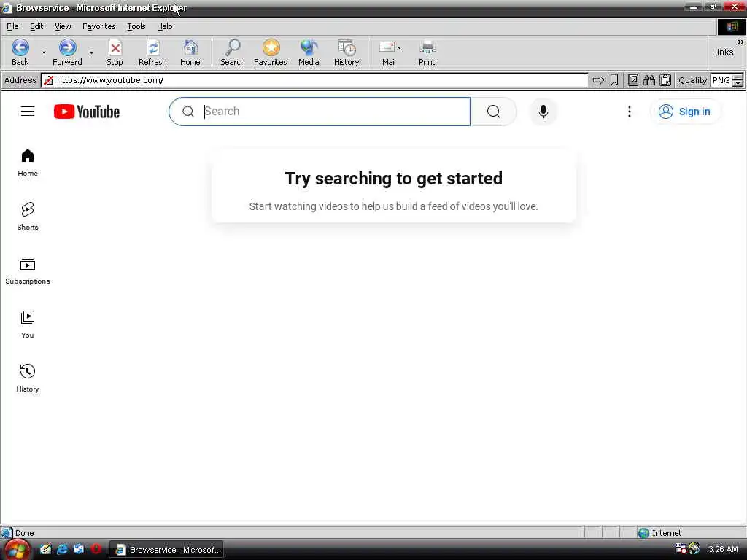Click the Sign in button

(685, 112)
